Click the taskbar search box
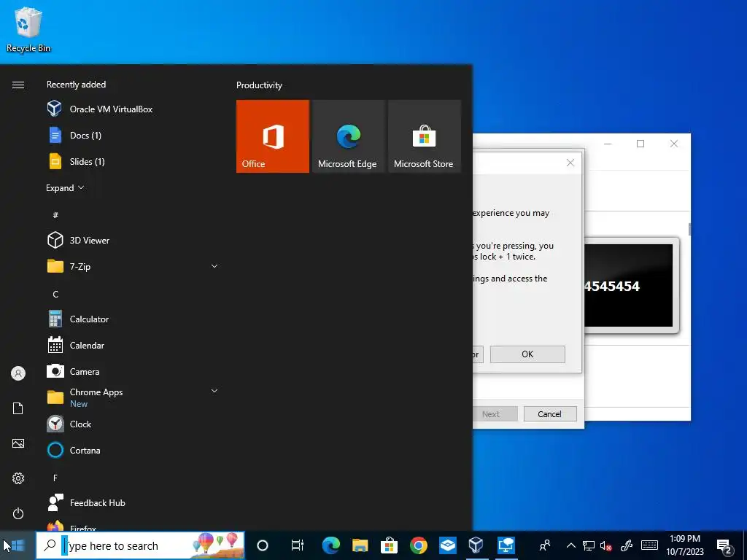 (140, 545)
